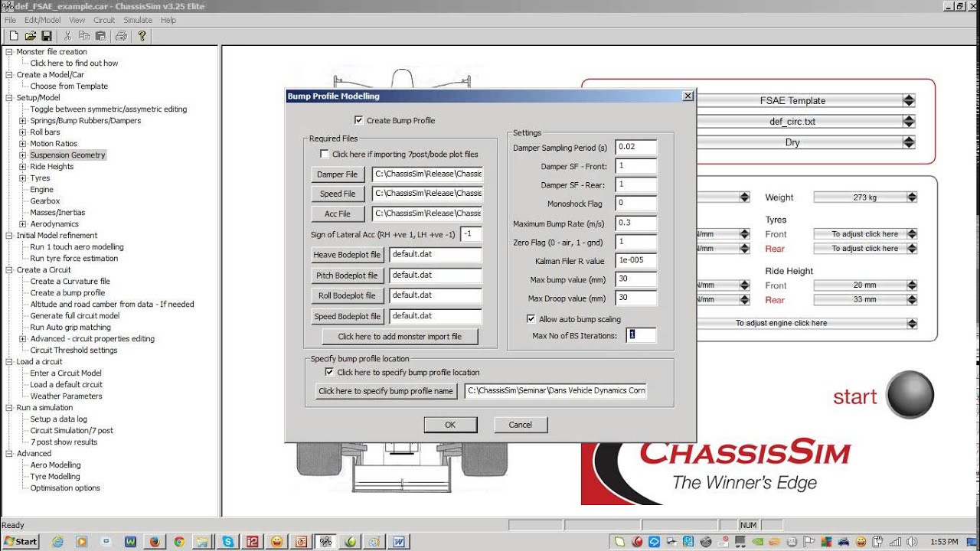
Task: Toggle the Create Bump Profile checkbox
Action: [359, 120]
